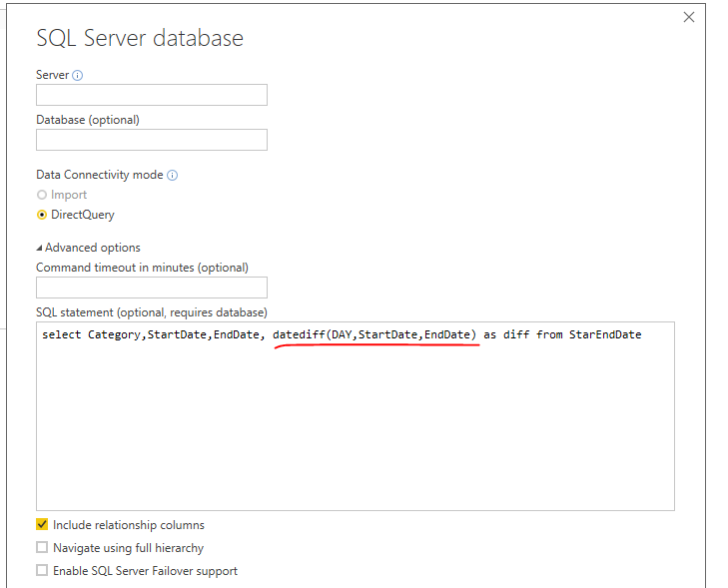The image size is (728, 588).
Task: Enable SQL Server Failover support checkbox
Action: click(42, 570)
